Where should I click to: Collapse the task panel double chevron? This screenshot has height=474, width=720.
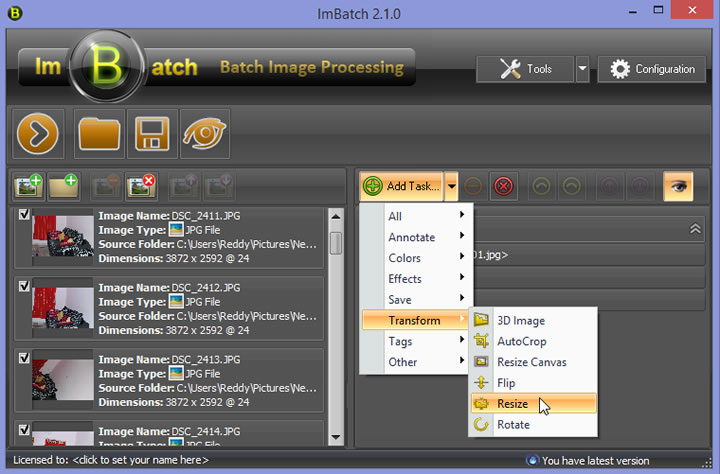pos(695,229)
